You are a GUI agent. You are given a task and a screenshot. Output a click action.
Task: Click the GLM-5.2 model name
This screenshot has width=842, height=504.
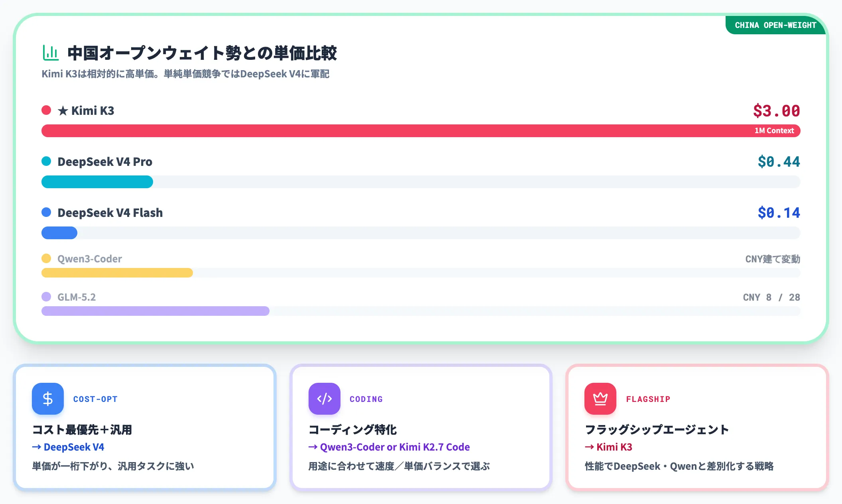pyautogui.click(x=77, y=297)
